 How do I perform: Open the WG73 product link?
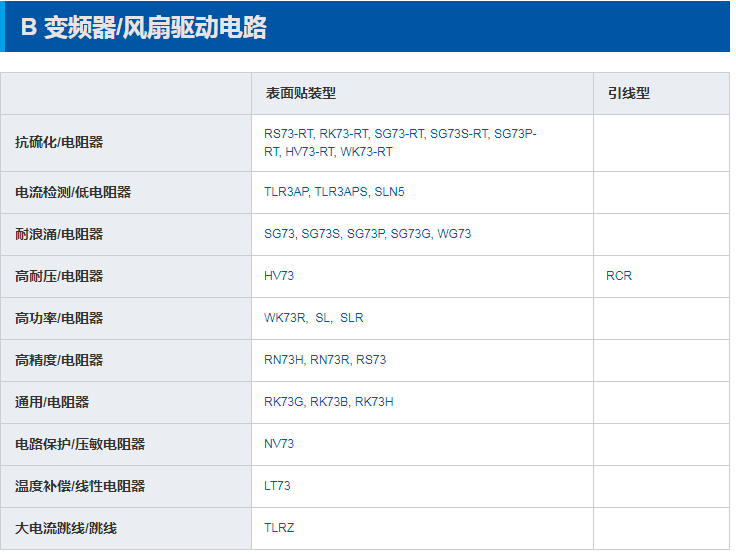454,234
